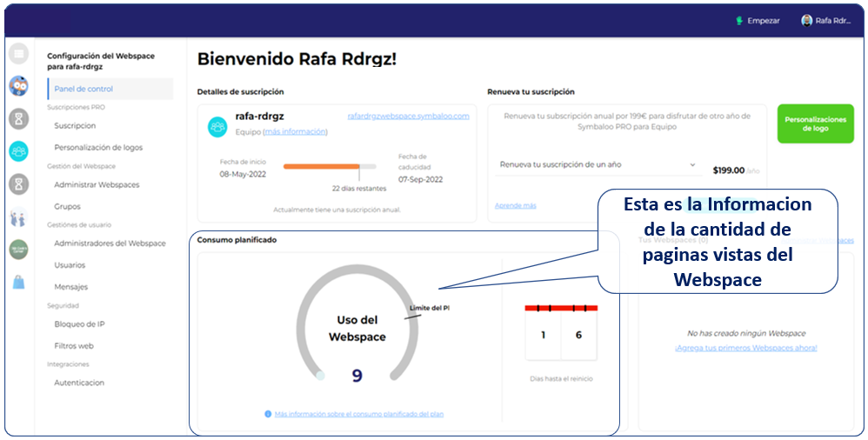
Task: Click green Personalizaciones de logo button
Action: pos(816,123)
